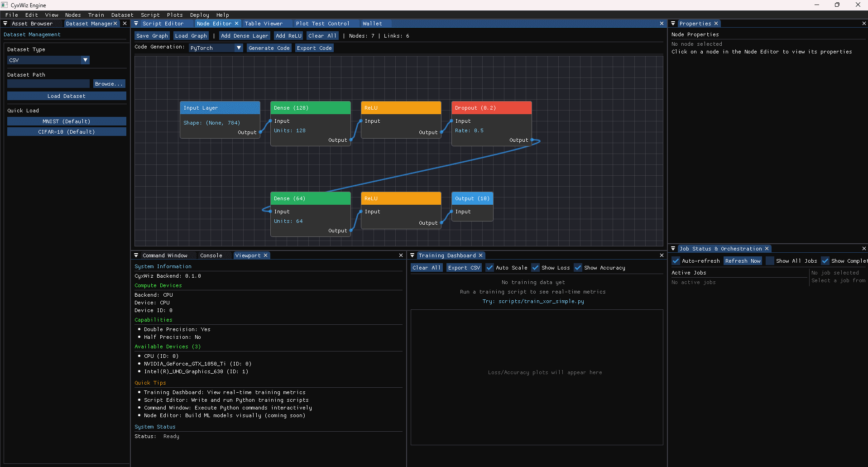Click the CyxWiz Engine title bar icon
The width and height of the screenshot is (868, 467).
(5, 5)
